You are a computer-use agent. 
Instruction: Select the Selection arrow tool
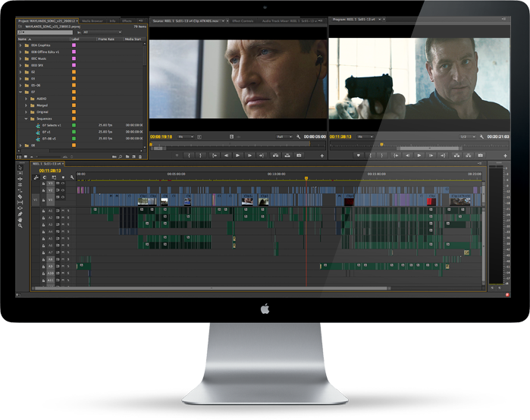20,168
